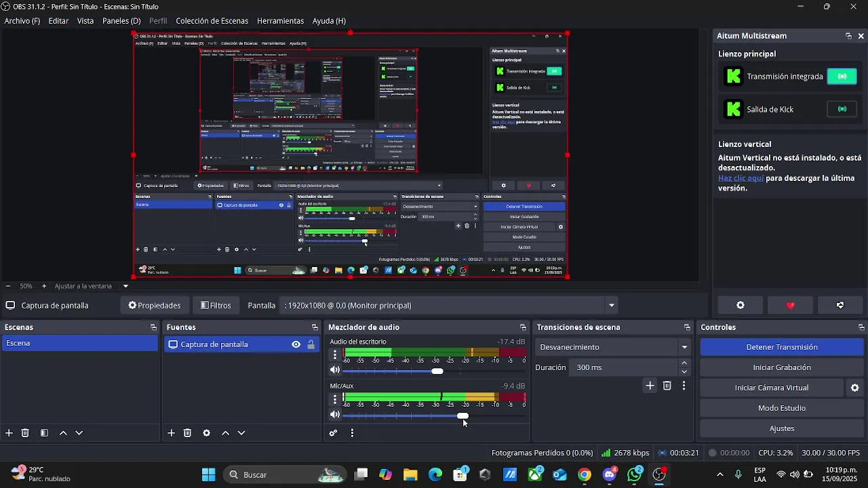Open source properties gear in Fuentes
The image size is (868, 488).
point(207,433)
